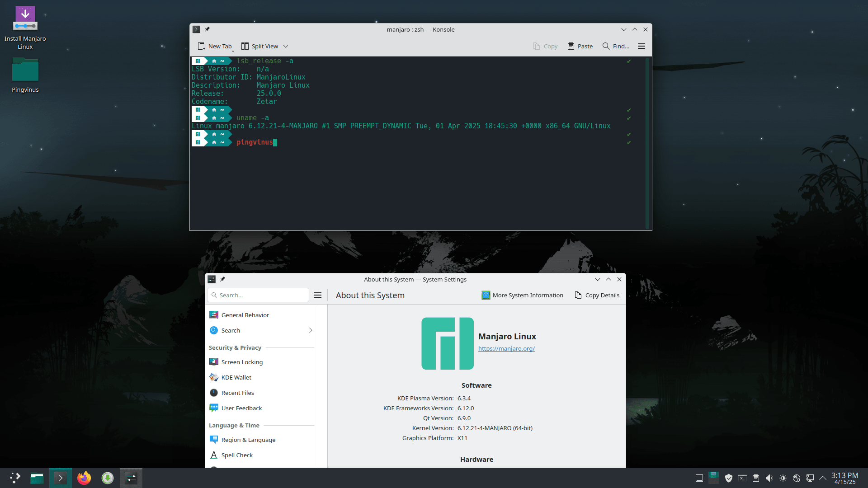Open the terminal tray icon

[x=742, y=478]
